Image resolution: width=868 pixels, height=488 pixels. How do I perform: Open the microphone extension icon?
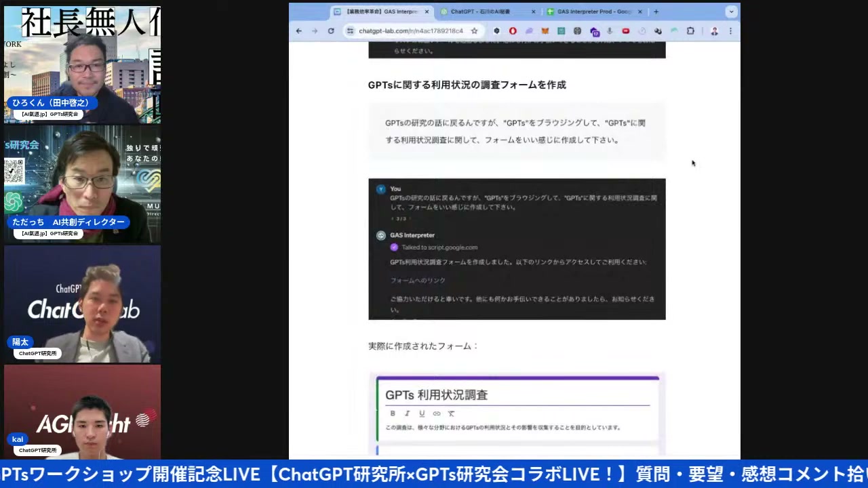pyautogui.click(x=610, y=31)
